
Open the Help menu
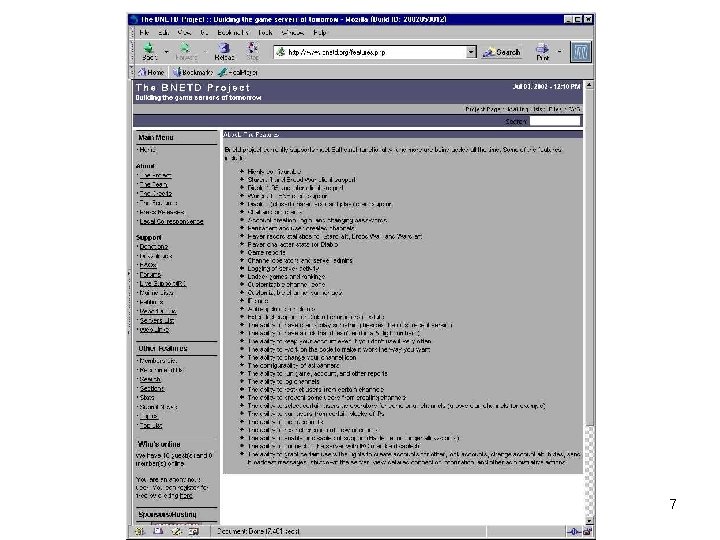click(320, 33)
